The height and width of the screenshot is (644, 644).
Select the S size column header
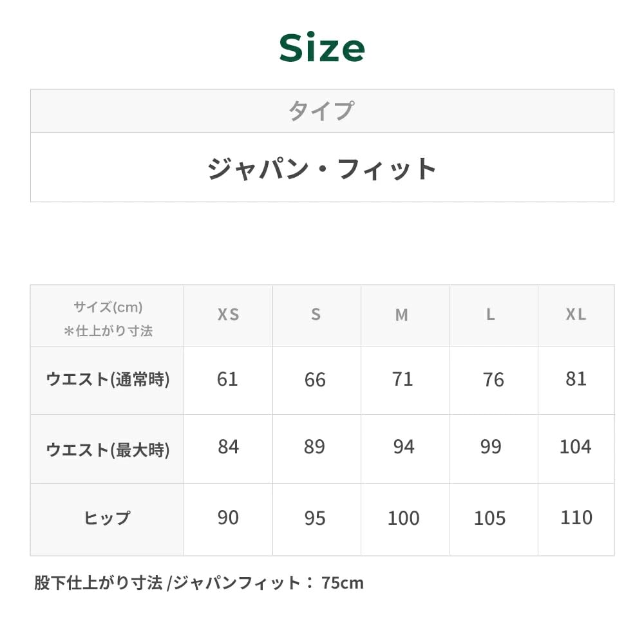316,315
